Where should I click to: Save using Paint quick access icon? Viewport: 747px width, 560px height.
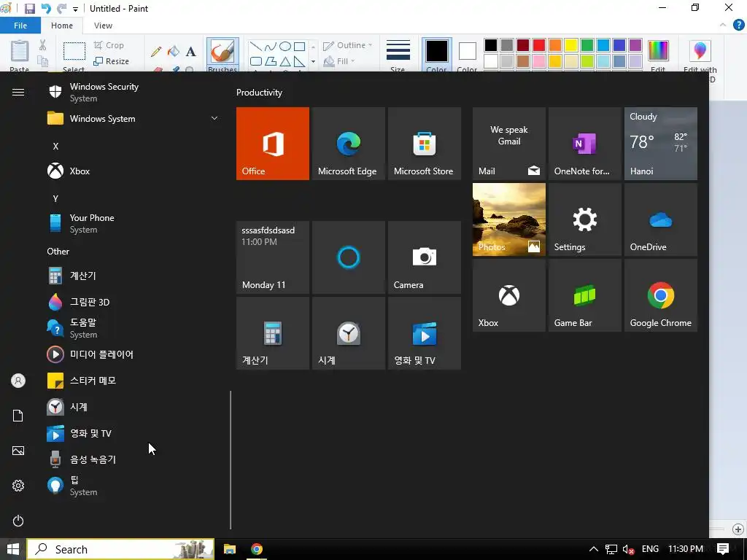pyautogui.click(x=29, y=9)
